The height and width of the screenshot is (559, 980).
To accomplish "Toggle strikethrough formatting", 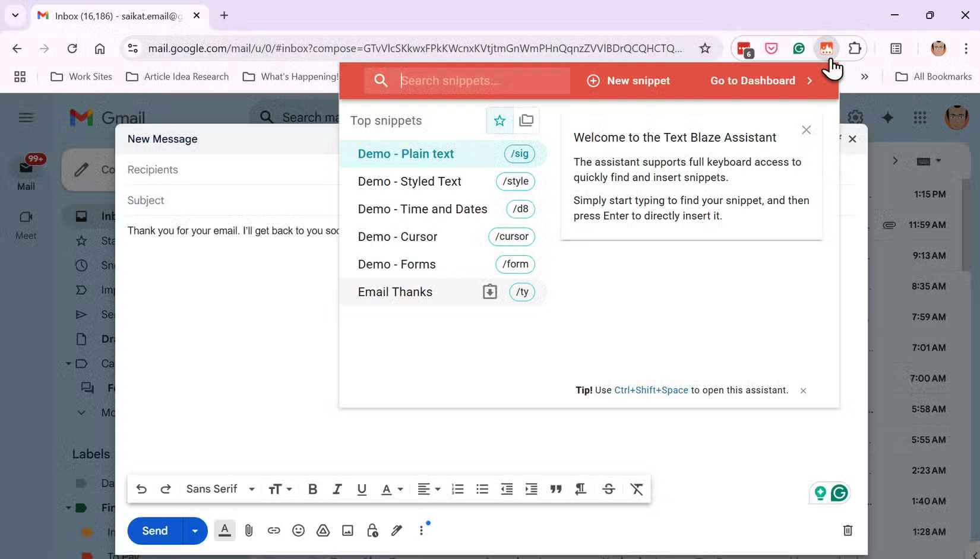I will pos(608,488).
